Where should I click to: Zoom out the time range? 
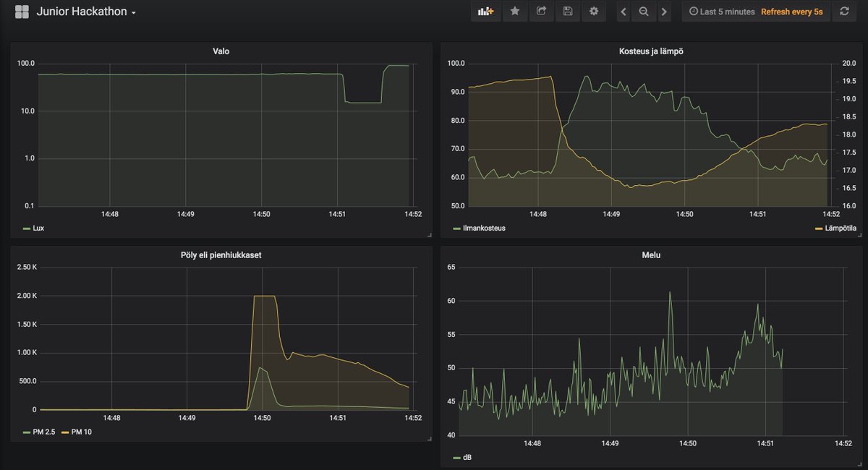[644, 12]
